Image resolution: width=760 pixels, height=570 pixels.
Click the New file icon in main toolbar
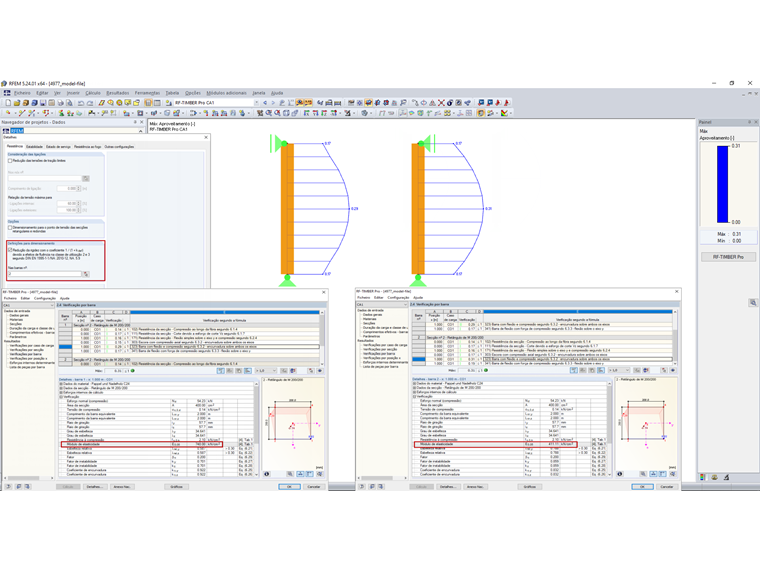pyautogui.click(x=8, y=103)
